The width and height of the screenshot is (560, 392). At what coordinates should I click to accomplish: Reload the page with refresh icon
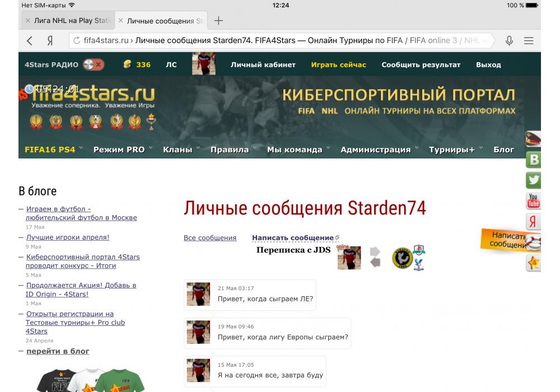pos(77,40)
